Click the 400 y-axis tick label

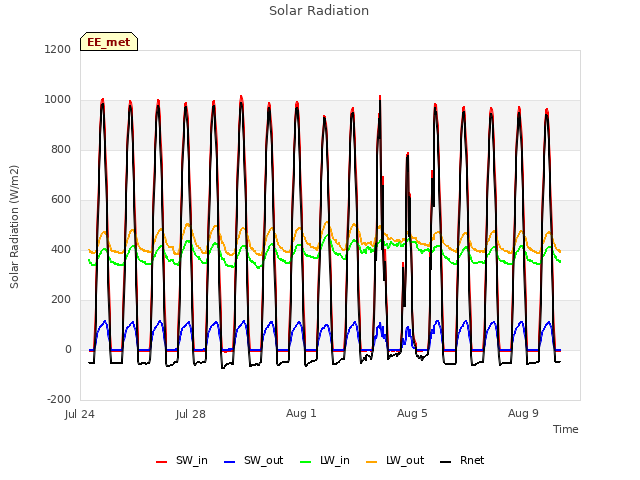point(61,249)
